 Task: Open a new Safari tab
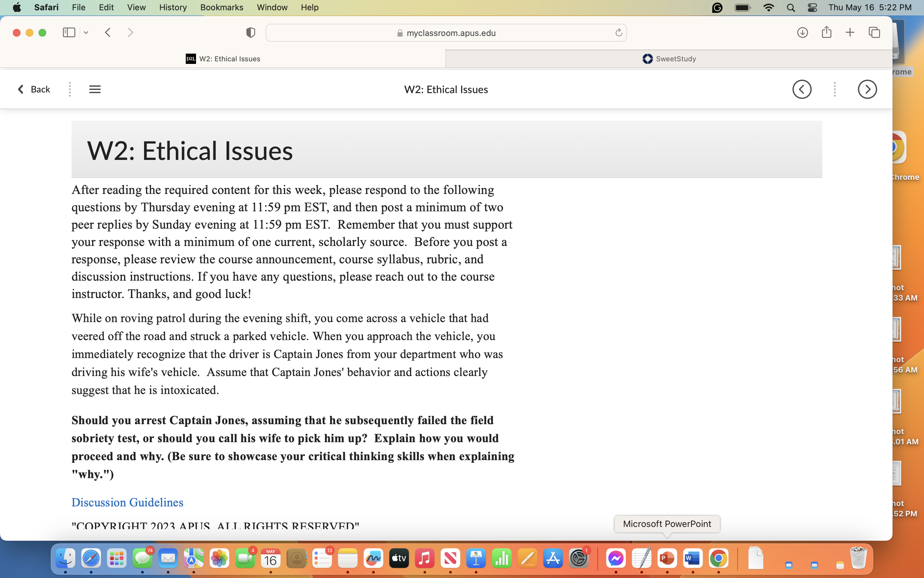850,32
